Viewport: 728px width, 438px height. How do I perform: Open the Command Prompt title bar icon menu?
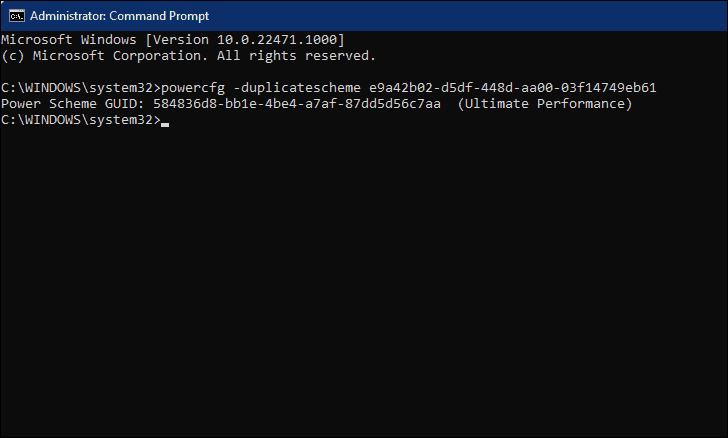(x=17, y=16)
